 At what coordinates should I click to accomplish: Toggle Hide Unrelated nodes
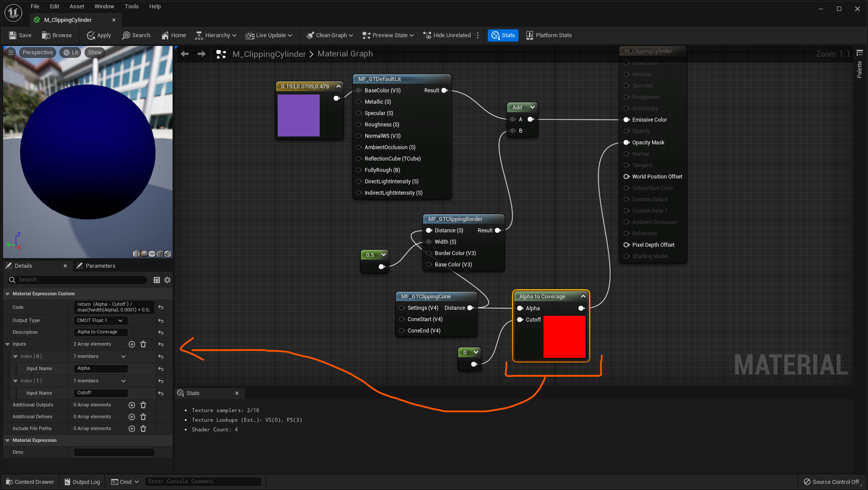[447, 35]
